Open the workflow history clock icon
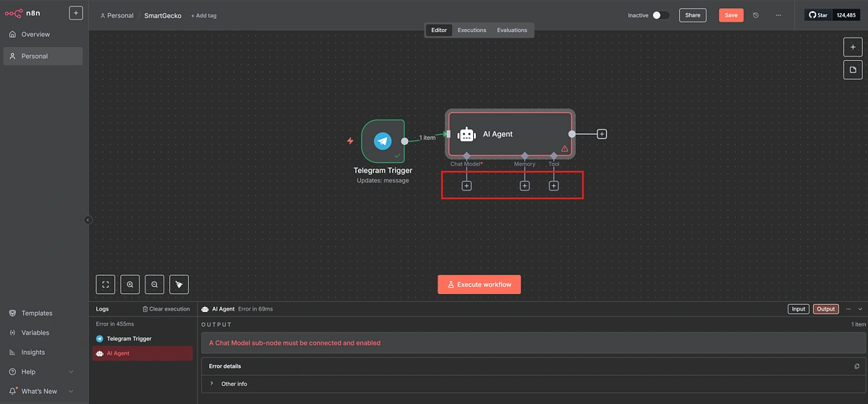868x404 pixels. [x=756, y=15]
